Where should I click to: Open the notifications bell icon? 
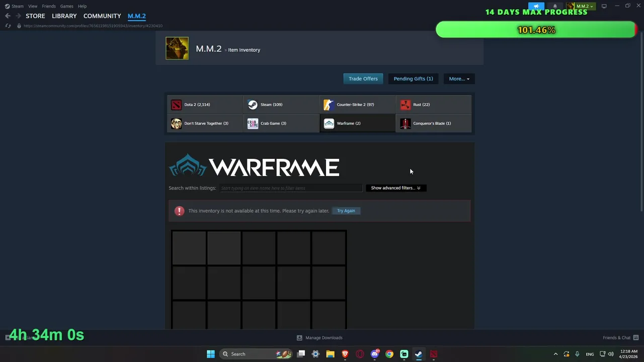(x=555, y=6)
